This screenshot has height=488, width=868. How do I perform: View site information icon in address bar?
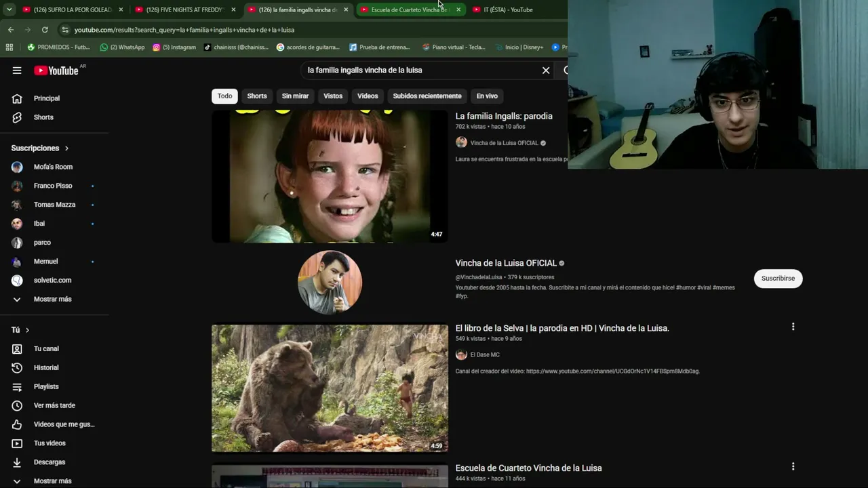pyautogui.click(x=65, y=30)
